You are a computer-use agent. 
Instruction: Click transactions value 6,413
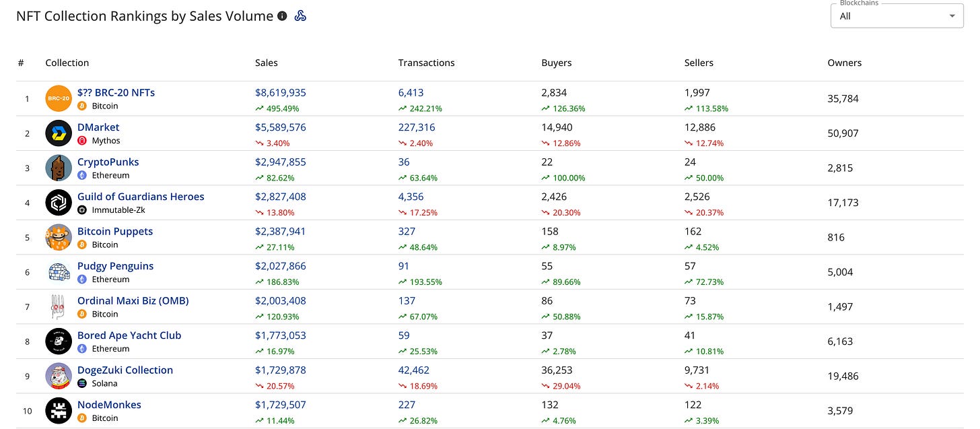[x=411, y=92]
